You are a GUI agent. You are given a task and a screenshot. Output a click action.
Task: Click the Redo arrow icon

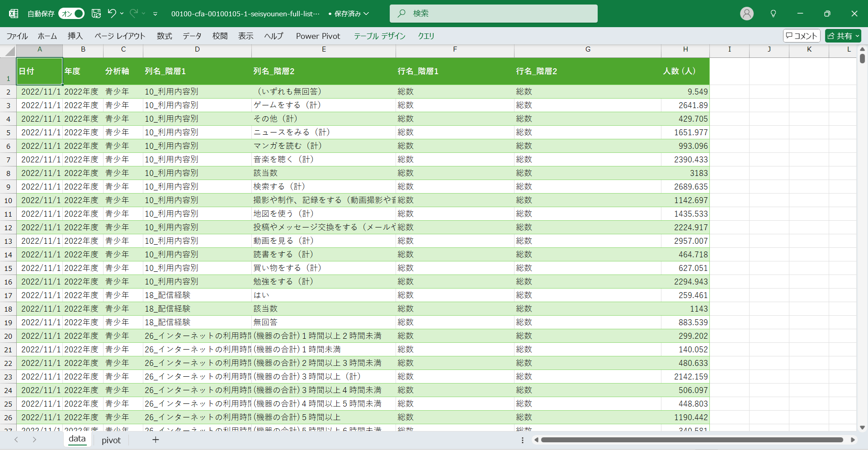pos(134,14)
